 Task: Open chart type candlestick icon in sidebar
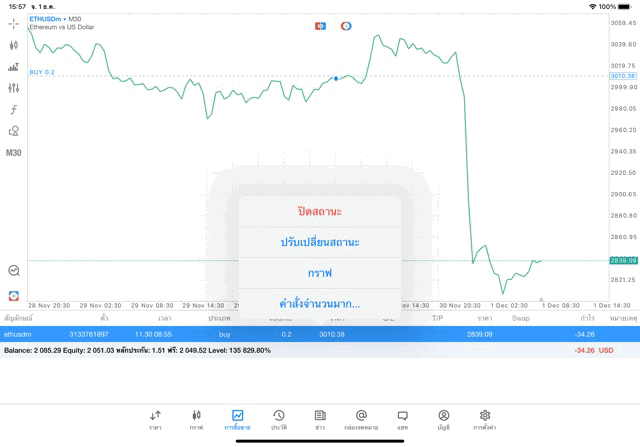coord(14,45)
